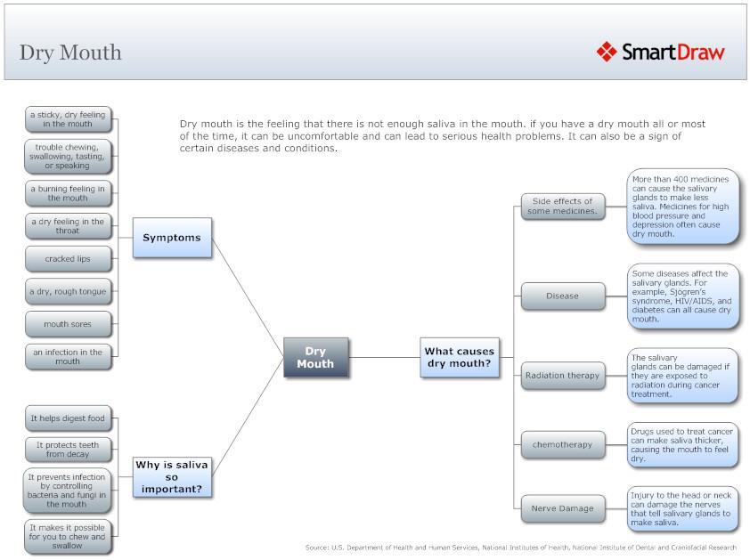Select the 'More than 400 medicines' description bubble
750x560 pixels.
pyautogui.click(x=682, y=207)
